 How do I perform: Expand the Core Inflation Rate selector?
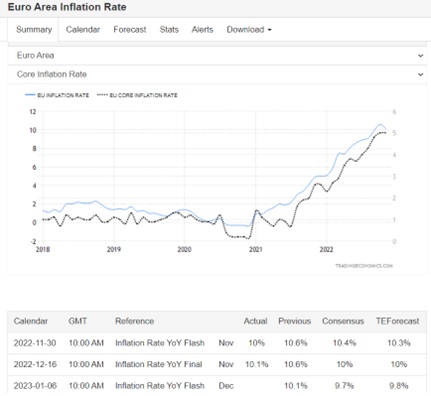[217, 74]
